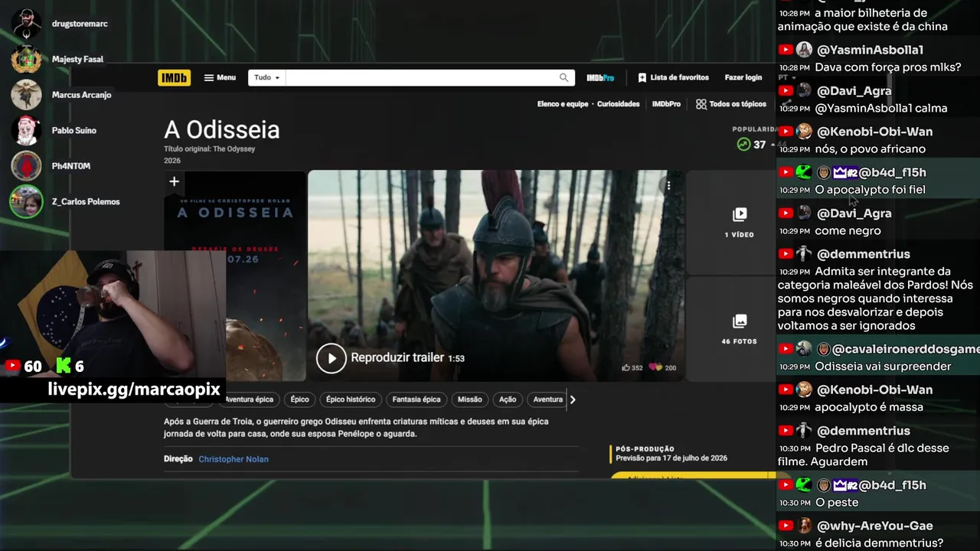
Task: Click message 'apocalypto é massa'
Action: [869, 407]
